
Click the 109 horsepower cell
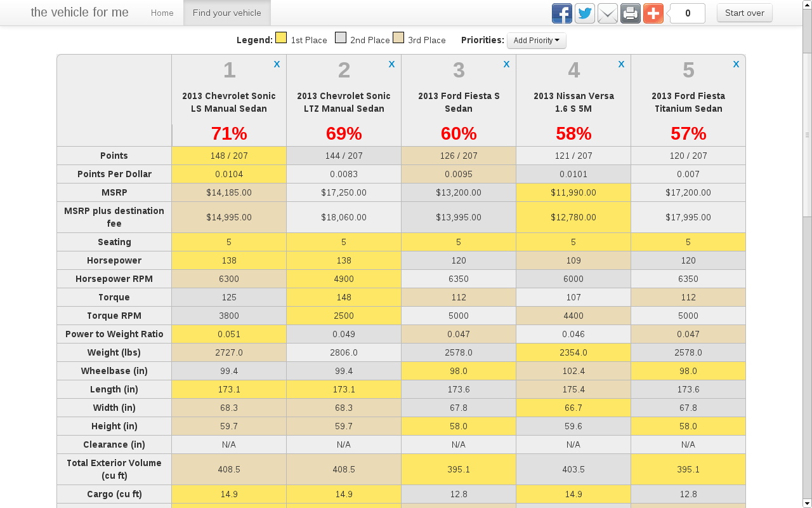coord(573,260)
